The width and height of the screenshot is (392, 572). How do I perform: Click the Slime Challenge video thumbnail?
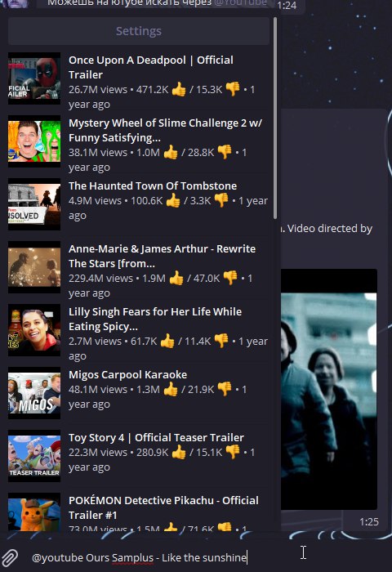[x=34, y=141]
